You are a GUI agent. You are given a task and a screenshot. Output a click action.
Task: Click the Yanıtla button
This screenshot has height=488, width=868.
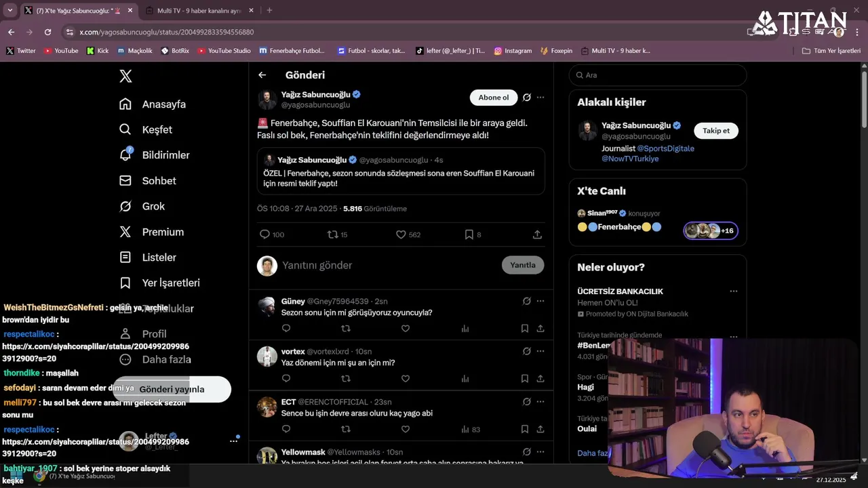click(523, 265)
